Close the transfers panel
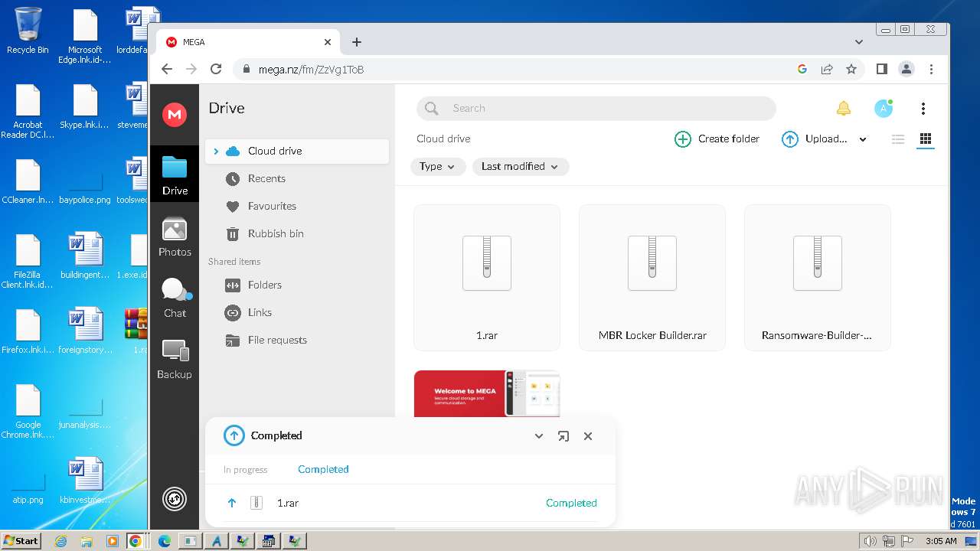 click(x=588, y=436)
